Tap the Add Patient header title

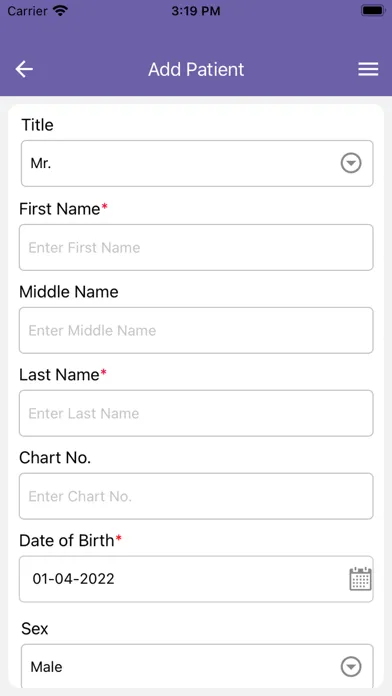click(196, 69)
